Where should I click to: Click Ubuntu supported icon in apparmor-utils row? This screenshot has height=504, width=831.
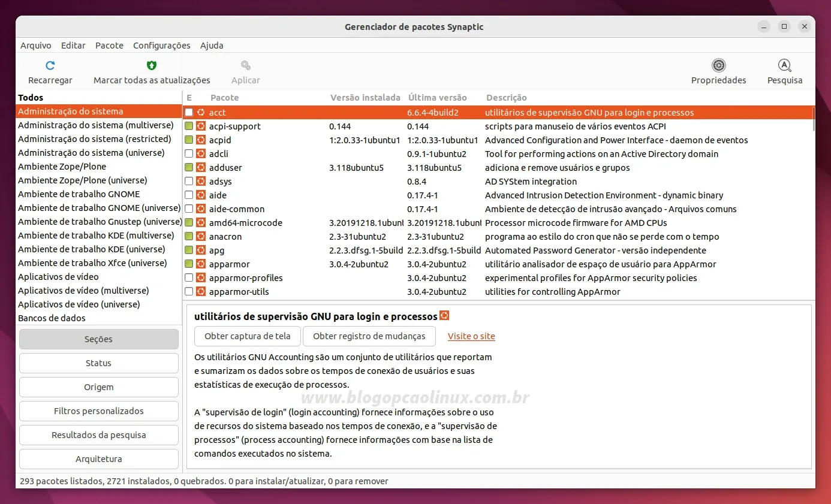pos(201,291)
